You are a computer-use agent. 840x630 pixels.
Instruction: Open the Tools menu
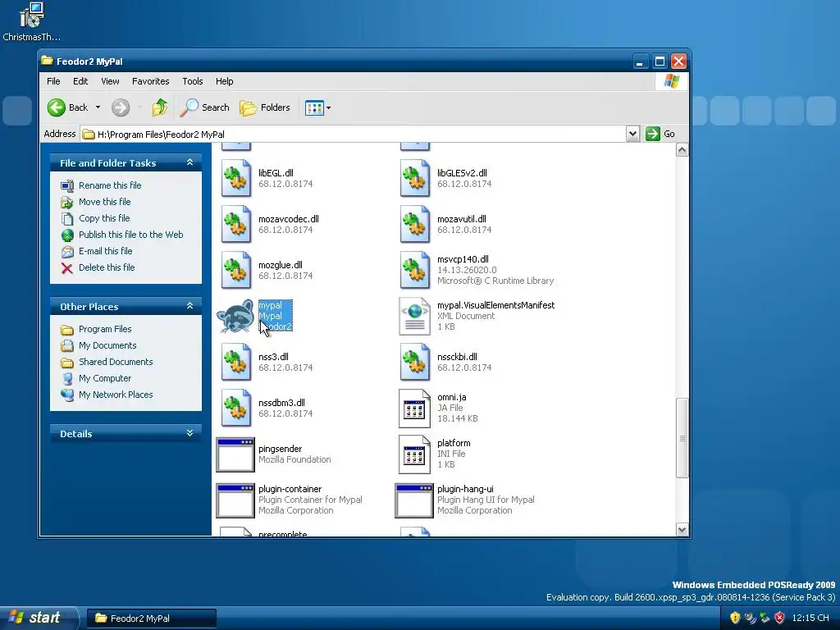pyautogui.click(x=192, y=81)
